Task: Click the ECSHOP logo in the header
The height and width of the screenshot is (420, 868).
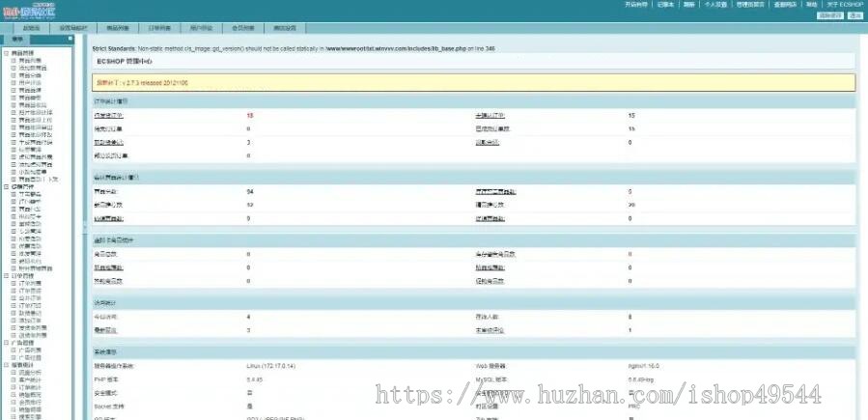Action: pos(29,11)
